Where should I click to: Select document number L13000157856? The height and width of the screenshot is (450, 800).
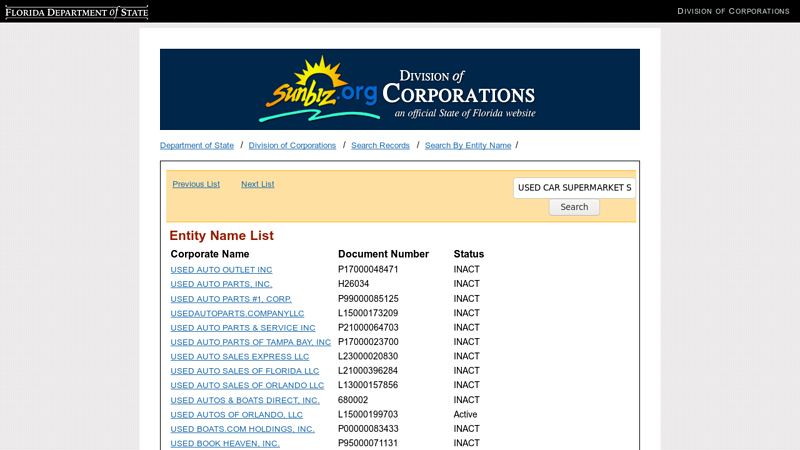pos(368,385)
